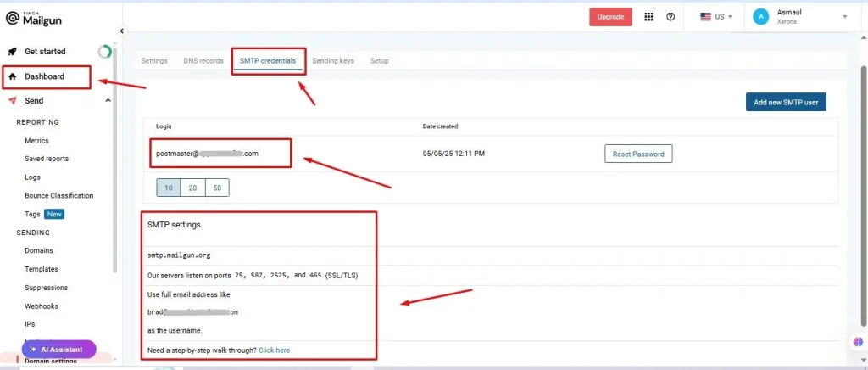Open Metrics under Reporting
This screenshot has width=868, height=370.
pyautogui.click(x=36, y=141)
